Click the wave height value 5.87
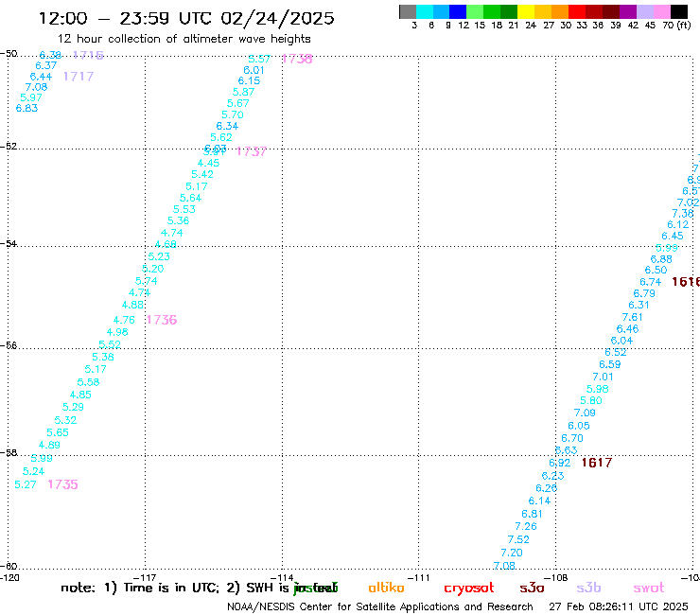The width and height of the screenshot is (700, 615). 243,92
